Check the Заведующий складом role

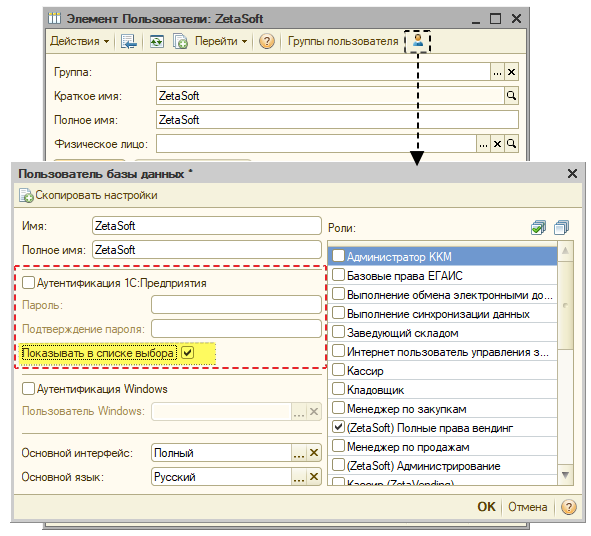tap(338, 332)
